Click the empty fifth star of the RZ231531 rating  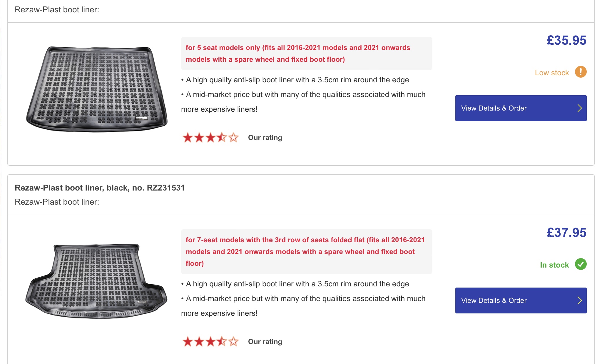233,342
